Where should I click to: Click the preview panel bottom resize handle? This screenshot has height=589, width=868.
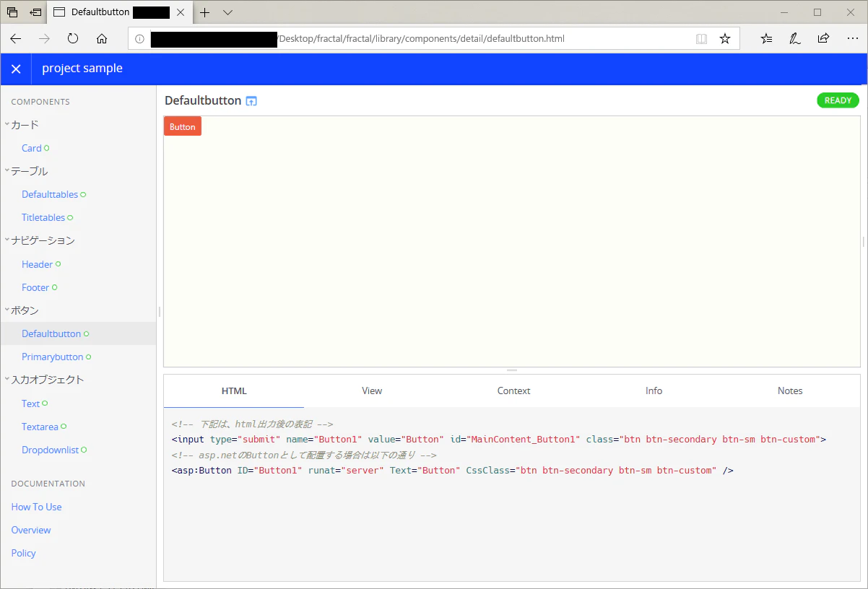(x=512, y=370)
